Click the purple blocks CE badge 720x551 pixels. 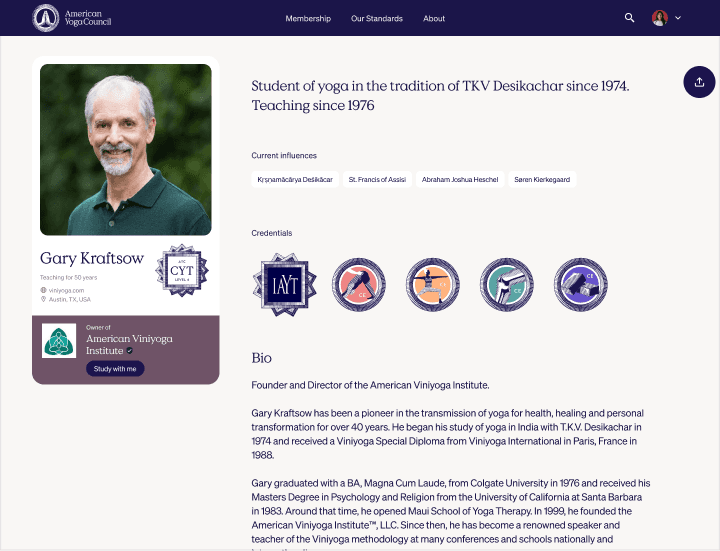[580, 285]
